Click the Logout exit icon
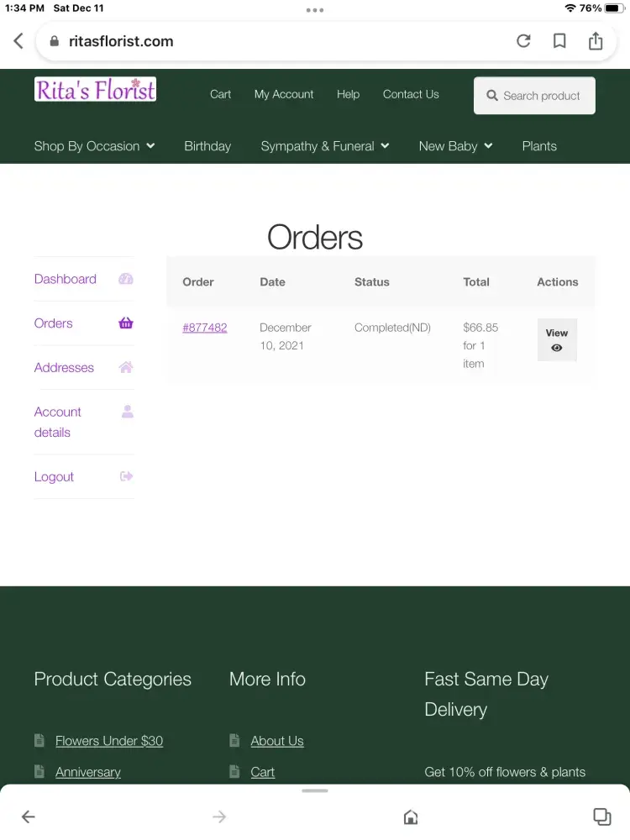The height and width of the screenshot is (840, 630). pos(127,476)
